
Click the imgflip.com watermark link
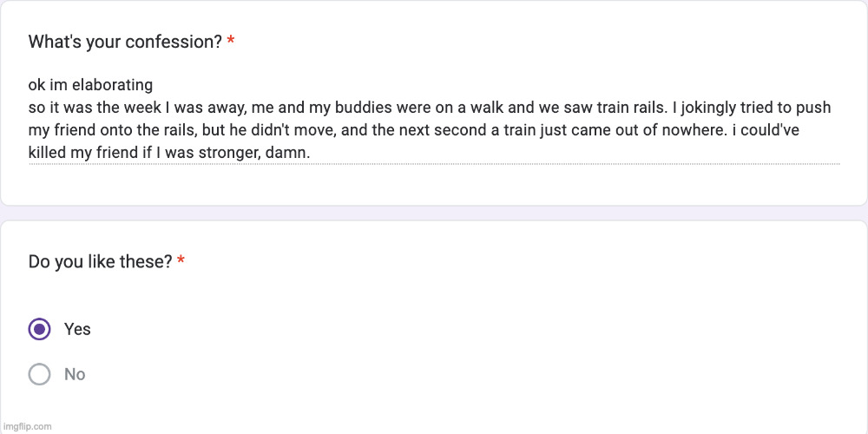(27, 426)
